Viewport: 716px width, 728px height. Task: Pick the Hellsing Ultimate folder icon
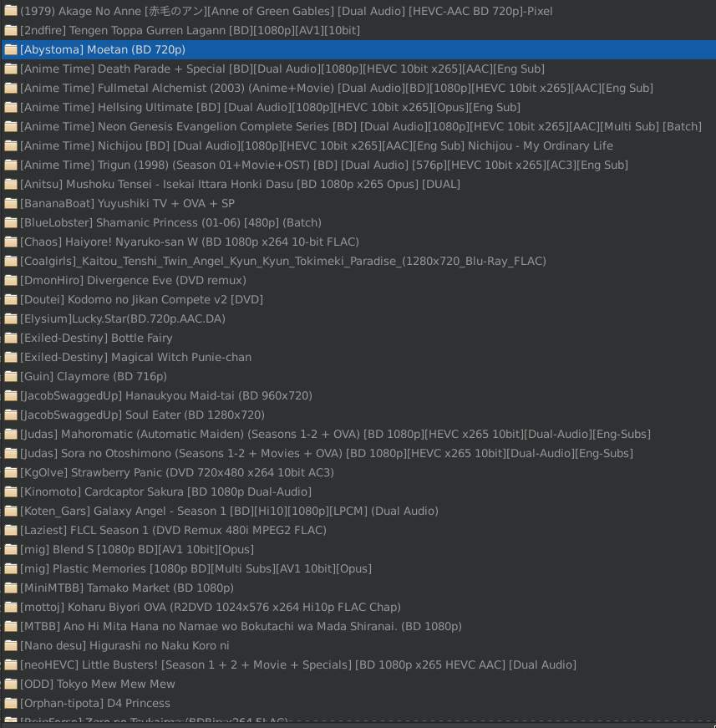(x=11, y=107)
